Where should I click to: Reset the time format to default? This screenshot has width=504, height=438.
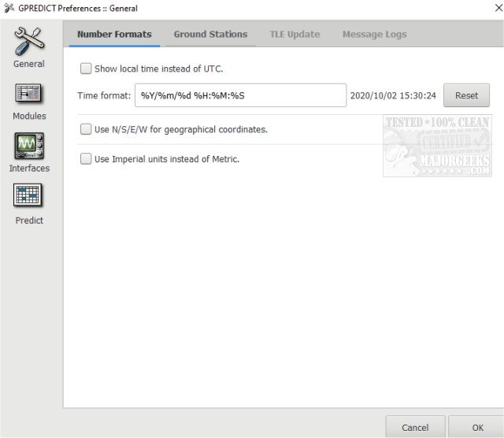[x=466, y=95]
